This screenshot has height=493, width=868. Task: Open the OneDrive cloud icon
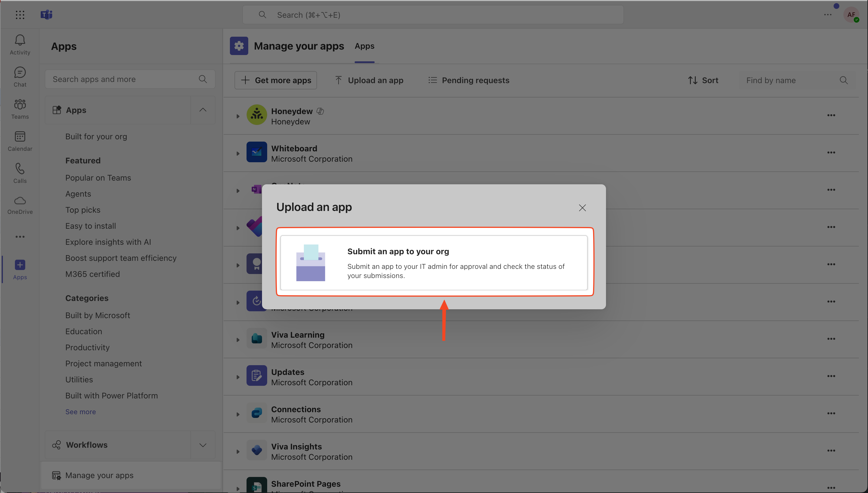[20, 205]
